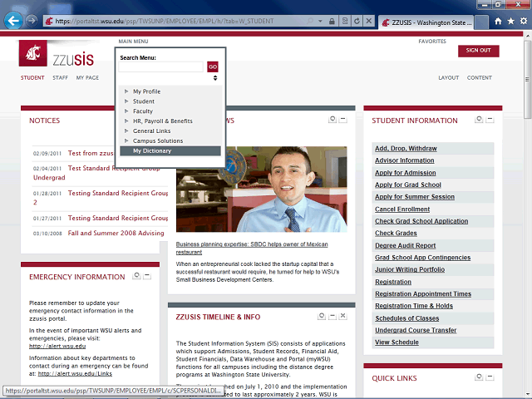Viewport: 532px width, 399px height.
Task: Refresh Emergency Information pagelet icon
Action: click(136, 276)
